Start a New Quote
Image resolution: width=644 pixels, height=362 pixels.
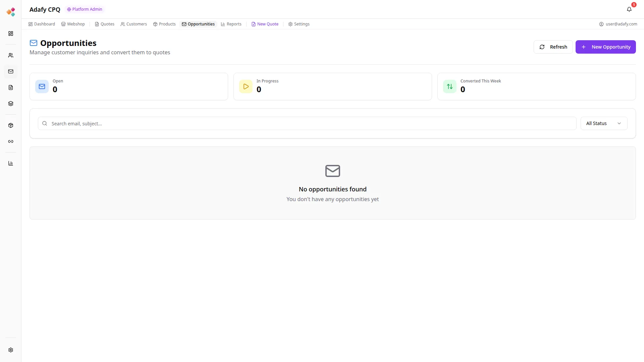coord(265,24)
